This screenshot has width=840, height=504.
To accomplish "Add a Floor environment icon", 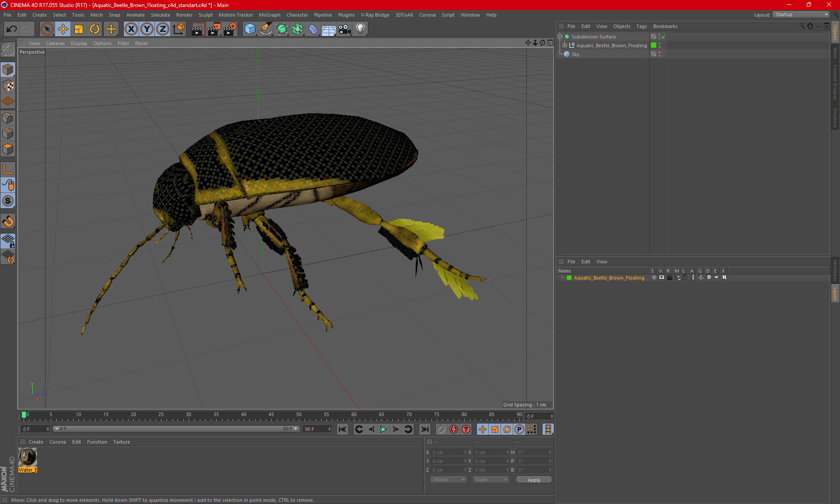I will pos(329,29).
